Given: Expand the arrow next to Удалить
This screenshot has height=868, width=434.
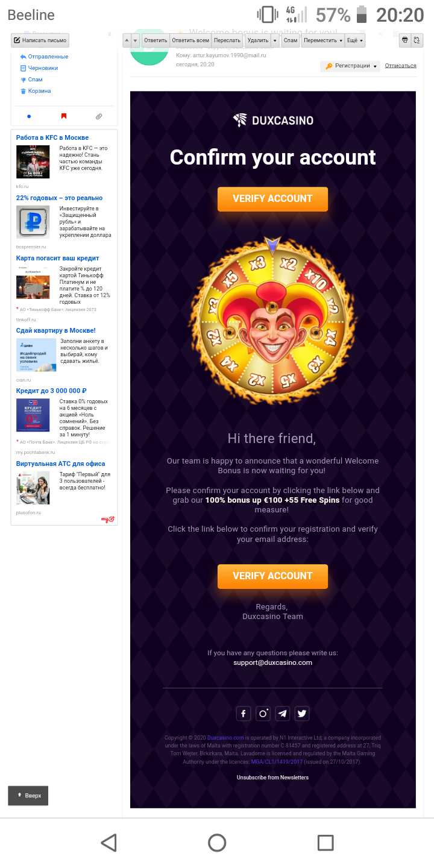Looking at the screenshot, I should coord(275,40).
